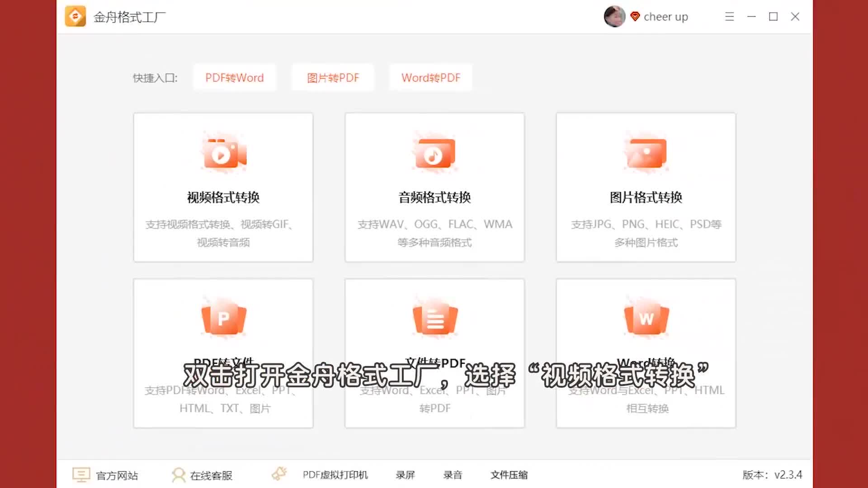Viewport: 868px width, 488px height.
Task: Open the 视频格式转换 video conversion tool
Action: 222,188
